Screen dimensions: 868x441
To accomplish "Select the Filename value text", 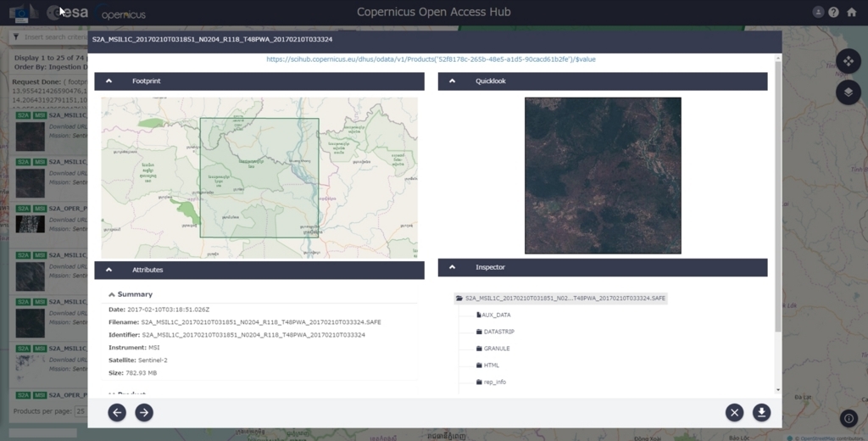I will coord(261,322).
